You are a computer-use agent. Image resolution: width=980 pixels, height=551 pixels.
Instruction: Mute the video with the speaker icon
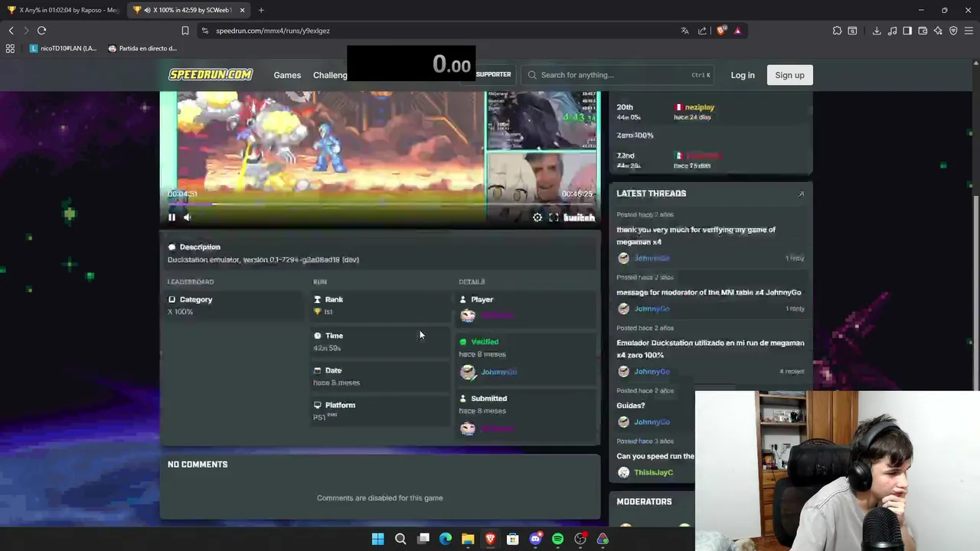point(187,217)
